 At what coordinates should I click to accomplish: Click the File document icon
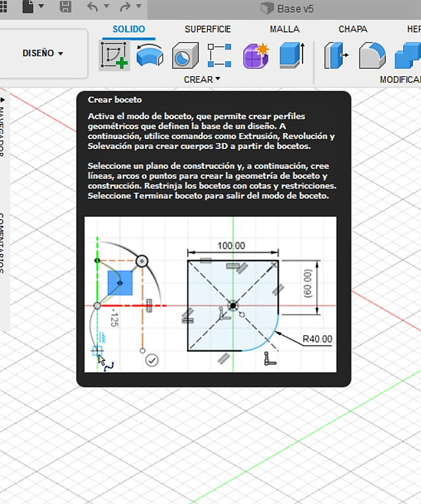coord(28,7)
